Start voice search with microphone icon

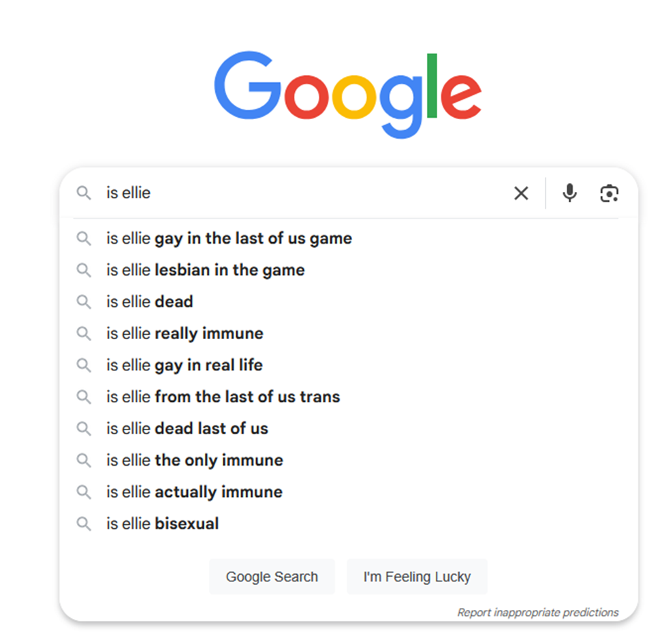click(569, 193)
